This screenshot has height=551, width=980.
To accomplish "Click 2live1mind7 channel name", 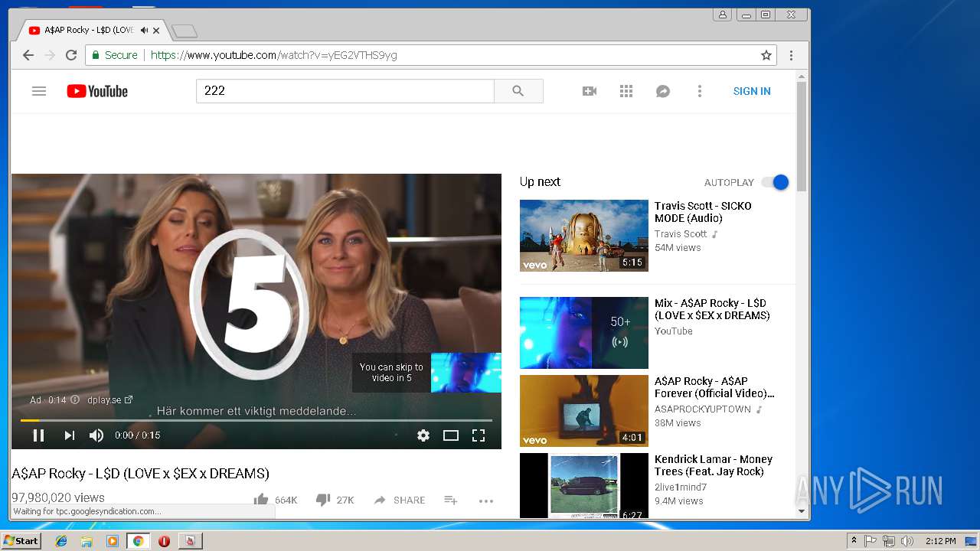I will point(681,487).
